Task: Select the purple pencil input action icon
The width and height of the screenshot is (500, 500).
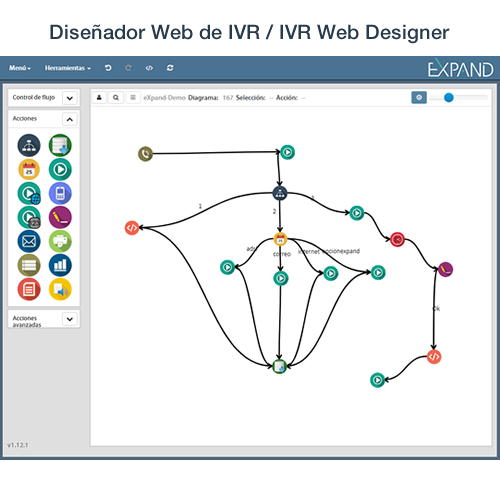Action: coord(60,217)
